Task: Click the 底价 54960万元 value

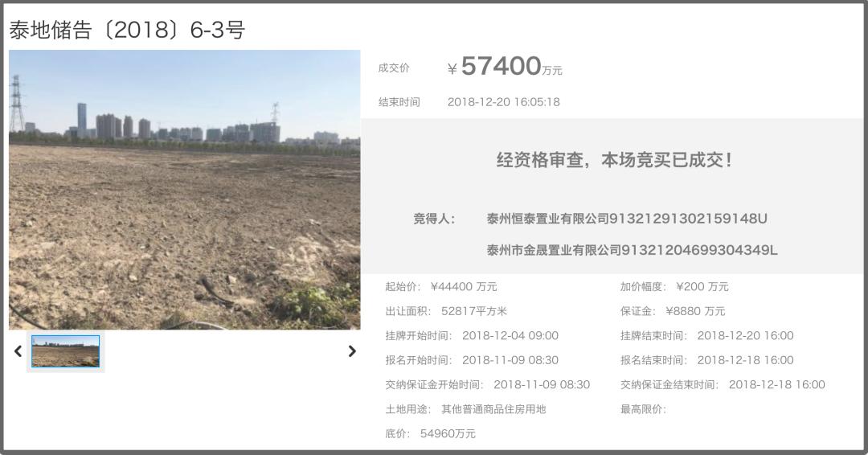Action: pos(448,433)
